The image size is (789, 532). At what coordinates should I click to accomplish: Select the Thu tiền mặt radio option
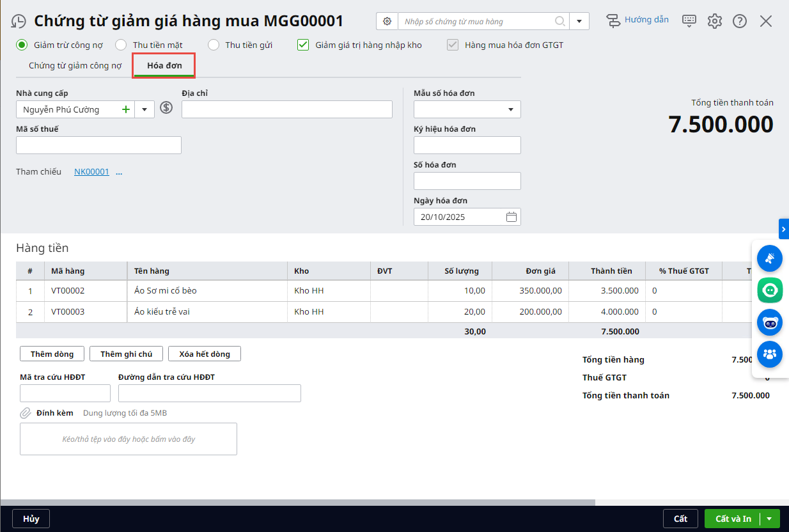(121, 45)
